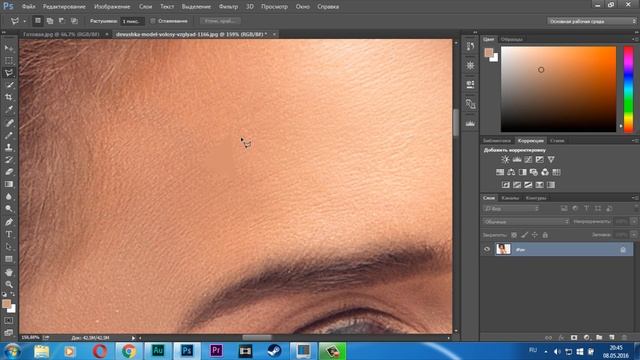
Task: Toggle lock position
Action: 535,235
